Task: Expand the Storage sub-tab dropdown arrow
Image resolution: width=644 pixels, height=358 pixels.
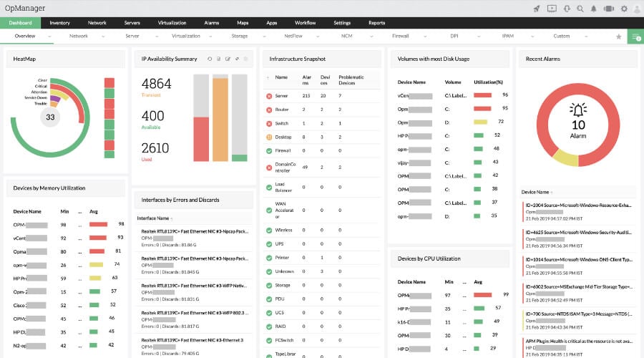Action: [264, 37]
